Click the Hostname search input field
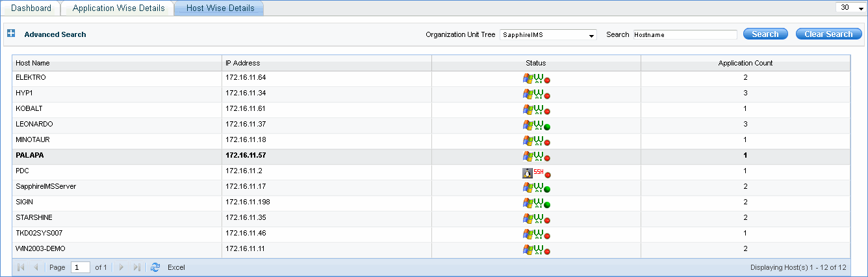The height and width of the screenshot is (277, 868). tap(685, 35)
